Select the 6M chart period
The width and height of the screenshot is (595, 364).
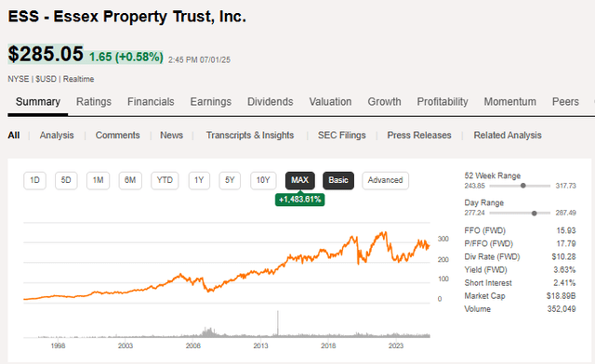(130, 180)
